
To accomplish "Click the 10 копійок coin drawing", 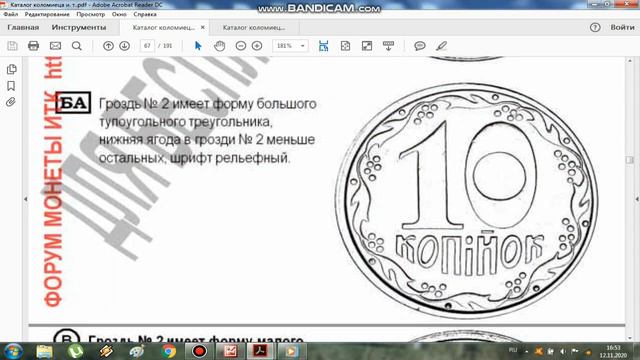I will coord(467,201).
